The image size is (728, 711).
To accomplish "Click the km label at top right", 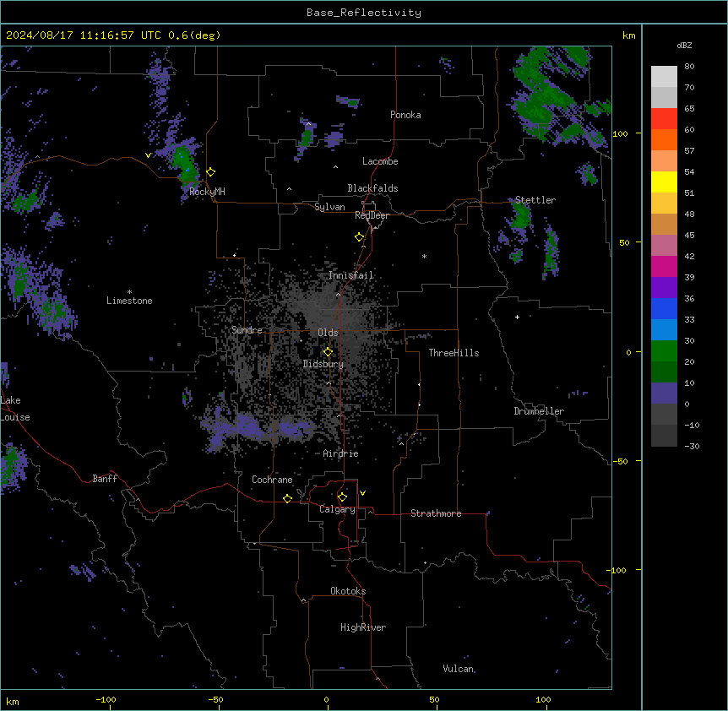I will [628, 35].
